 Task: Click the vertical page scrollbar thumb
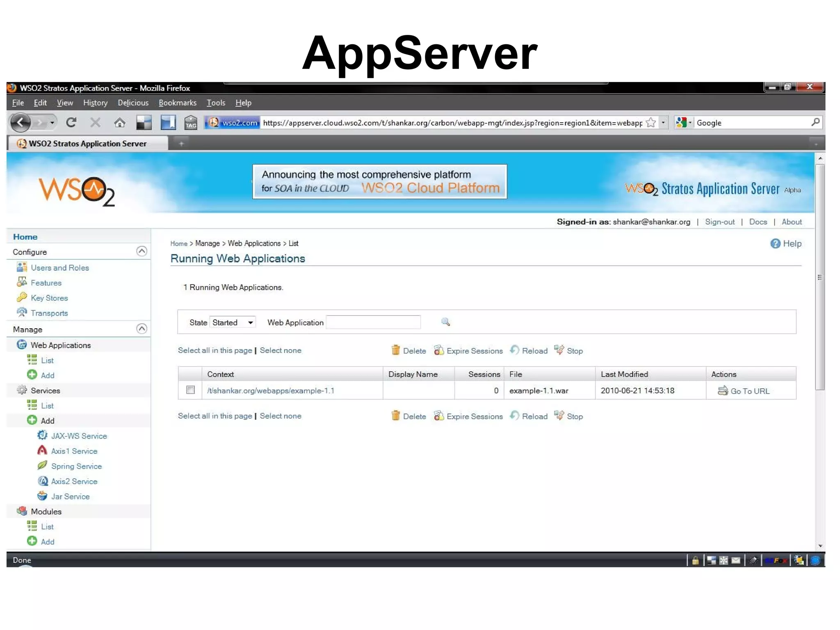point(820,277)
